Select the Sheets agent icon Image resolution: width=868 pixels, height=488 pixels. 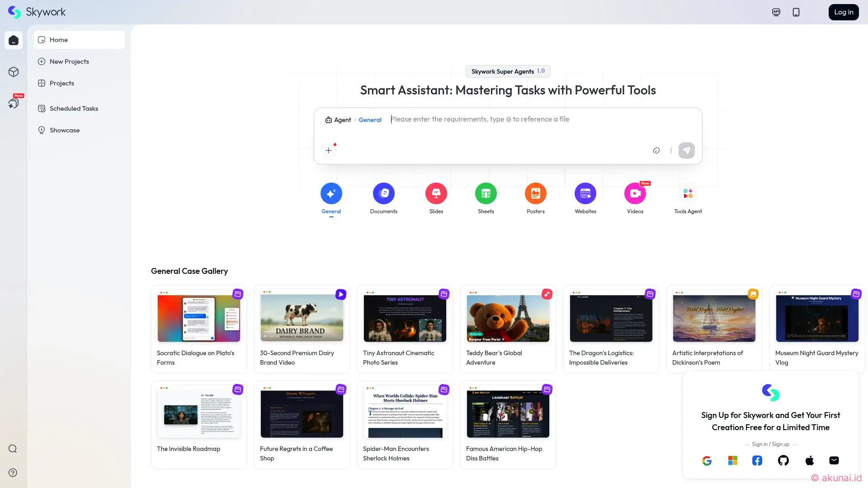tap(486, 194)
